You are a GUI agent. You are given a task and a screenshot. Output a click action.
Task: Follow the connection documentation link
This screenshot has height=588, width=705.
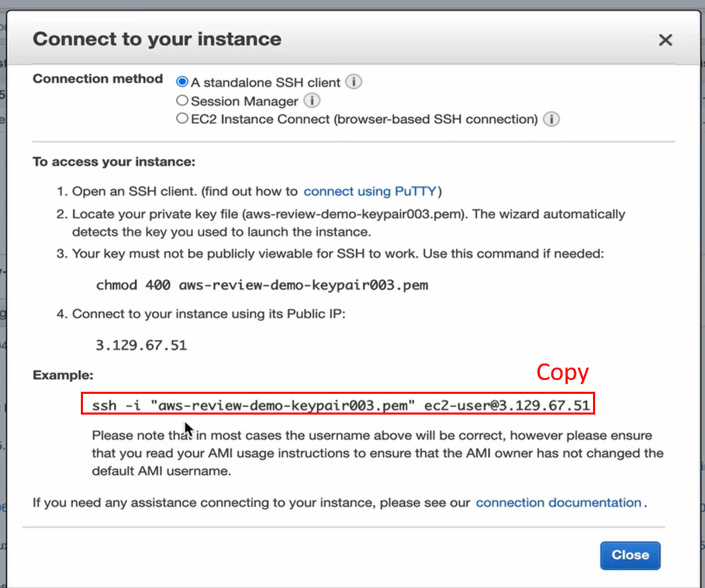point(558,503)
